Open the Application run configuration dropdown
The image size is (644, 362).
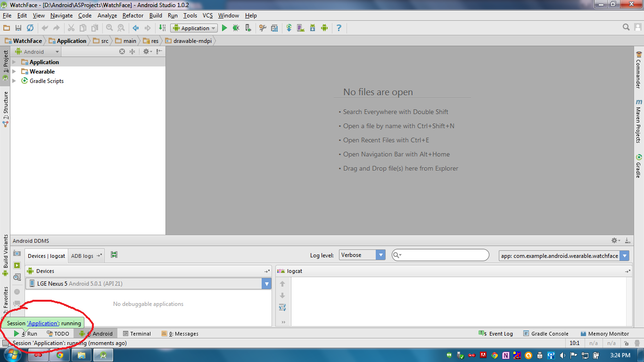point(194,28)
